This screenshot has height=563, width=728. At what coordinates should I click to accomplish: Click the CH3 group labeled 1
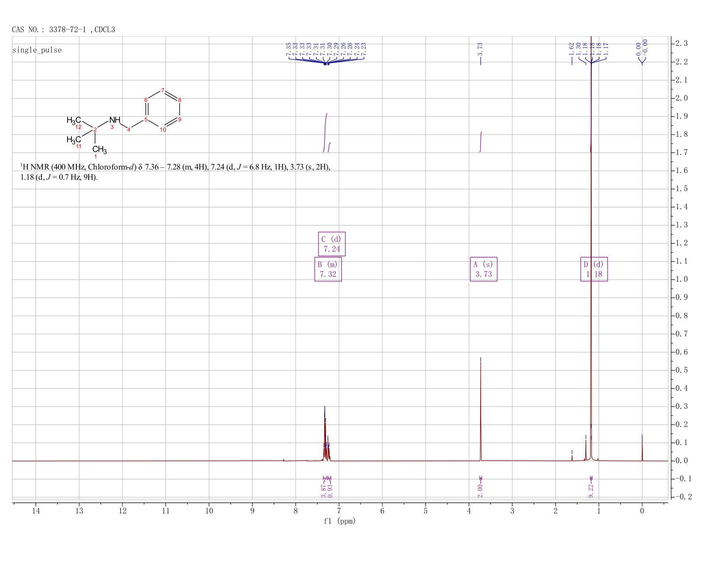point(99,150)
